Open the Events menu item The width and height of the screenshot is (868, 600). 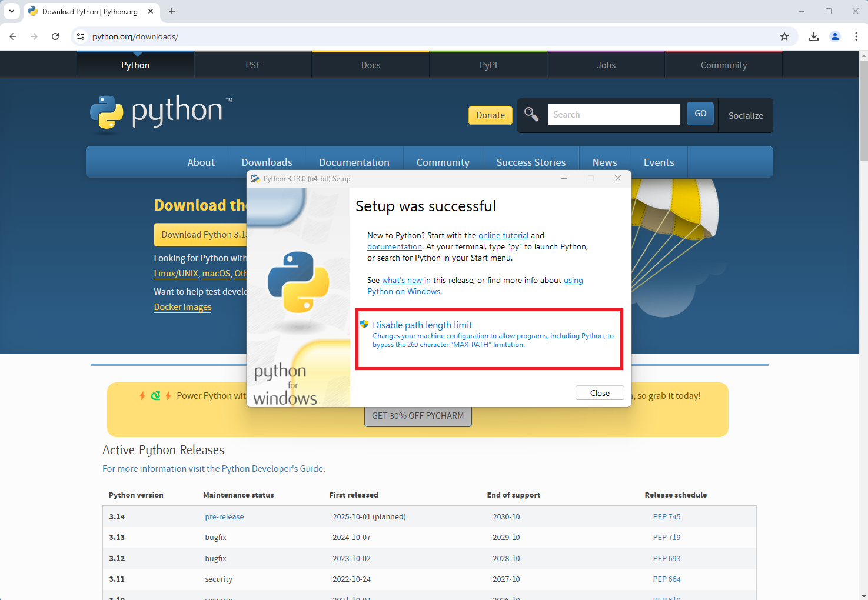[659, 162]
